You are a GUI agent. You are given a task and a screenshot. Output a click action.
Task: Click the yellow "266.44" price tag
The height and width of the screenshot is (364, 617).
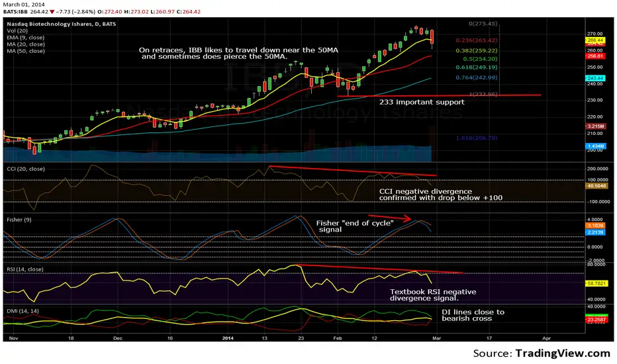pos(595,40)
